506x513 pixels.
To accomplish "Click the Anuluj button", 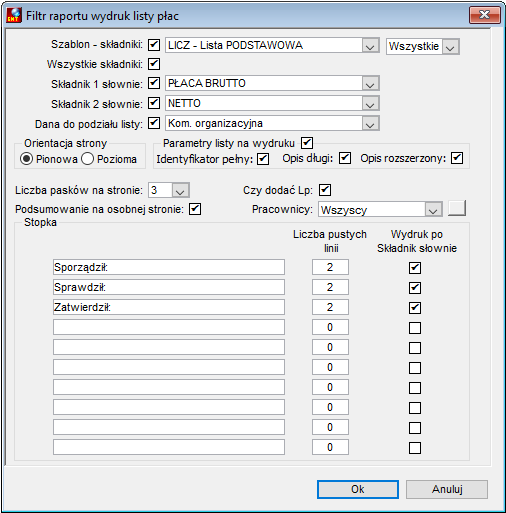I will (447, 489).
